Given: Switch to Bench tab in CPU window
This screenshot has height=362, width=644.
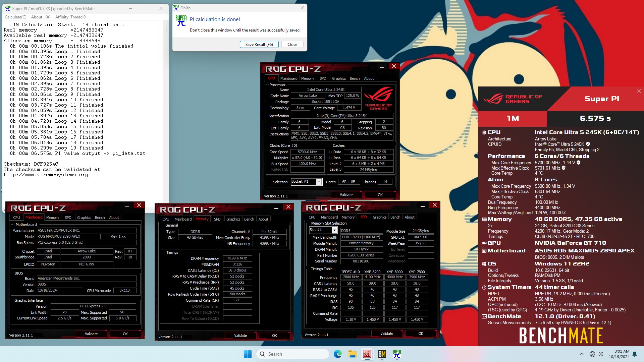Looking at the screenshot, I should [x=355, y=78].
